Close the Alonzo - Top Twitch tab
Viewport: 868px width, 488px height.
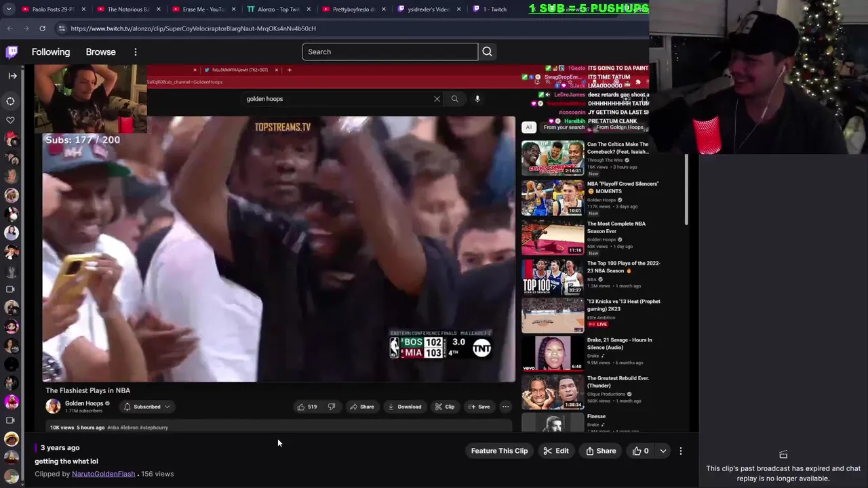[309, 9]
